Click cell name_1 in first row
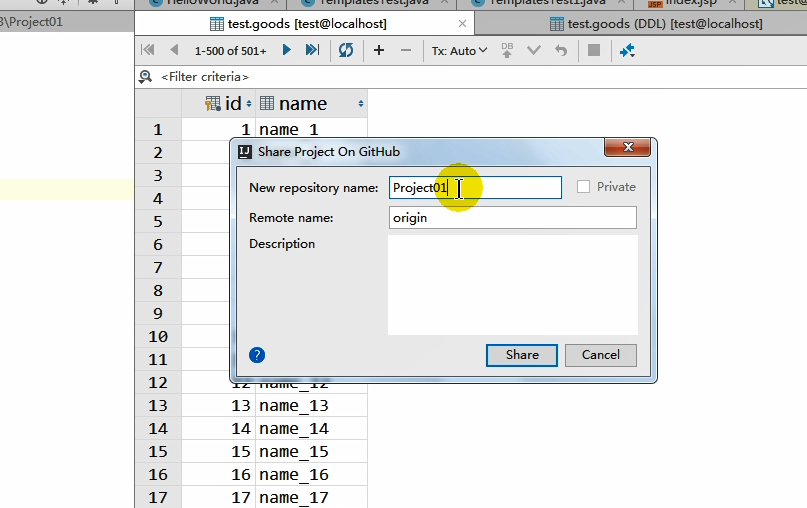The image size is (807, 508). (311, 129)
